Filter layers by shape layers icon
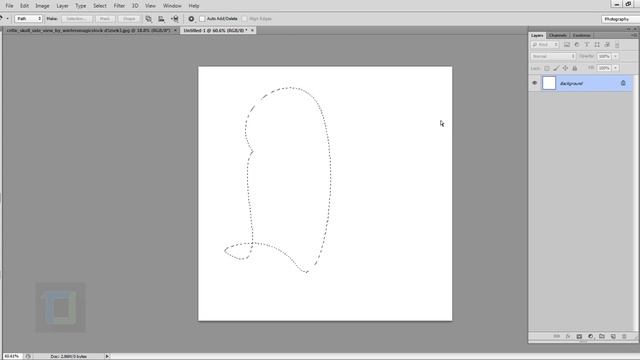The height and width of the screenshot is (360, 640). tap(597, 44)
